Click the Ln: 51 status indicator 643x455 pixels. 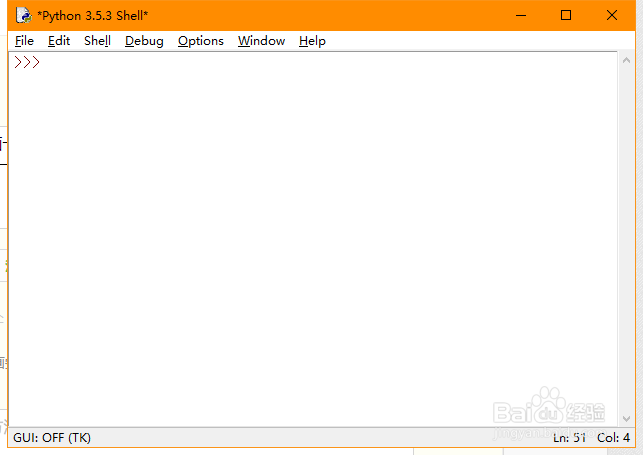pyautogui.click(x=569, y=438)
